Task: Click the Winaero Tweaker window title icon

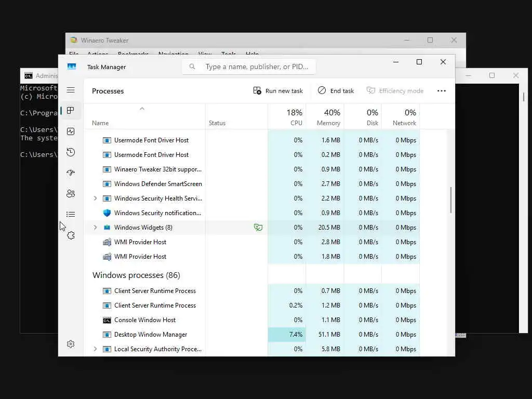Action: tap(74, 40)
